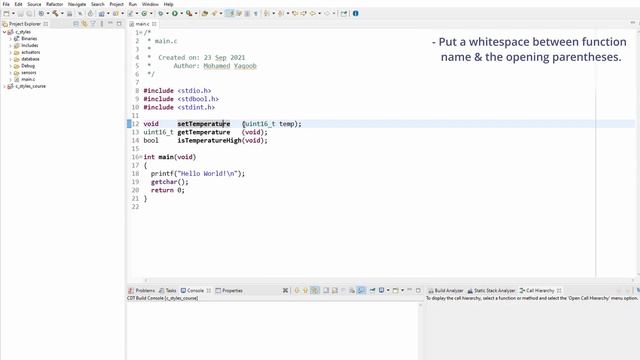Screen dimensions: 640x360
Task: Click the editor horizontal scrollbar
Action: [390, 280]
